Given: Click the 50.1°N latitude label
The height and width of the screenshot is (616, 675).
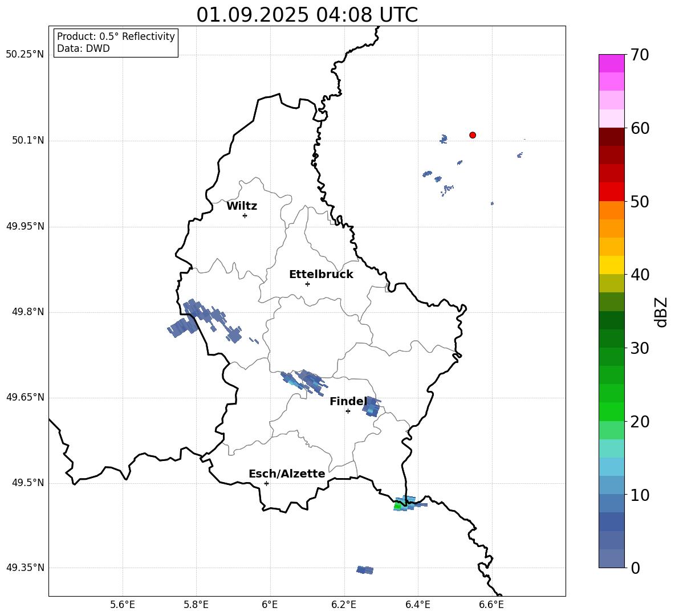Looking at the screenshot, I should (28, 140).
